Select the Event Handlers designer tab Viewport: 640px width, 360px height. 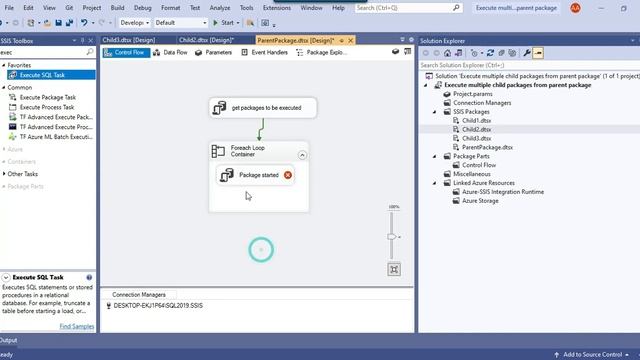pos(264,53)
